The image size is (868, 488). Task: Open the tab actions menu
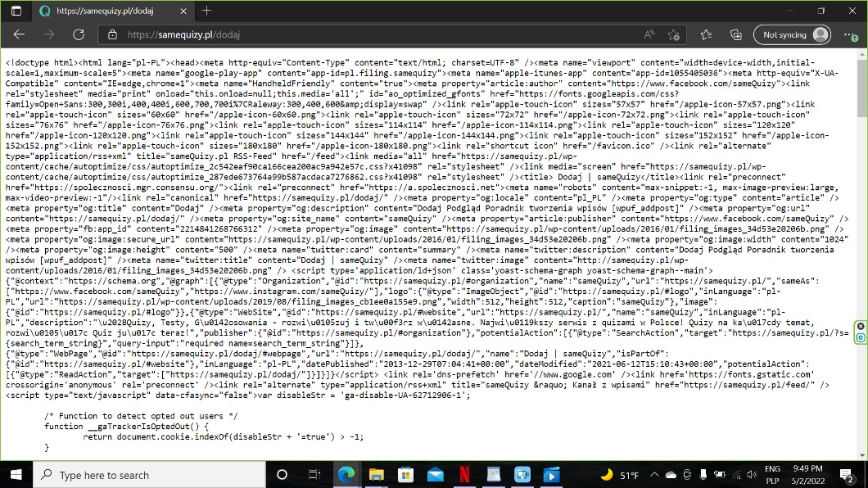(15, 11)
